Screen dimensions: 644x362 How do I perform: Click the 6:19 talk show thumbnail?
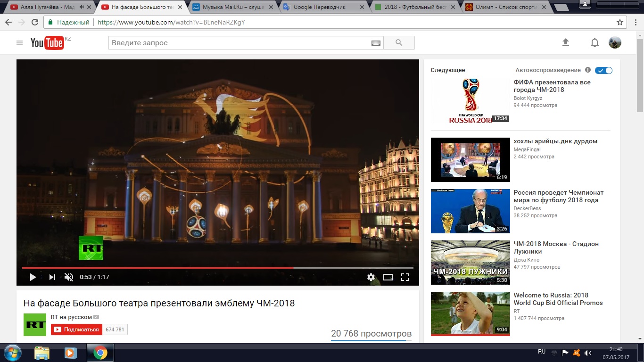point(471,160)
